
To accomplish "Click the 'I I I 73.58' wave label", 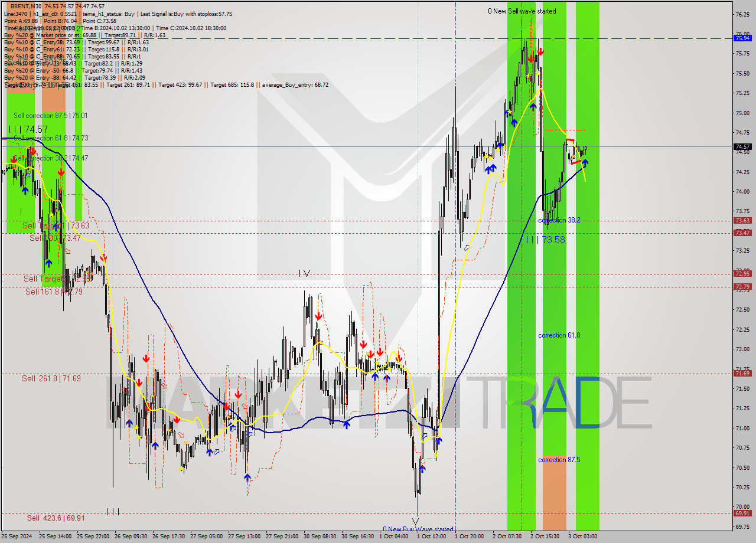I will [545, 240].
